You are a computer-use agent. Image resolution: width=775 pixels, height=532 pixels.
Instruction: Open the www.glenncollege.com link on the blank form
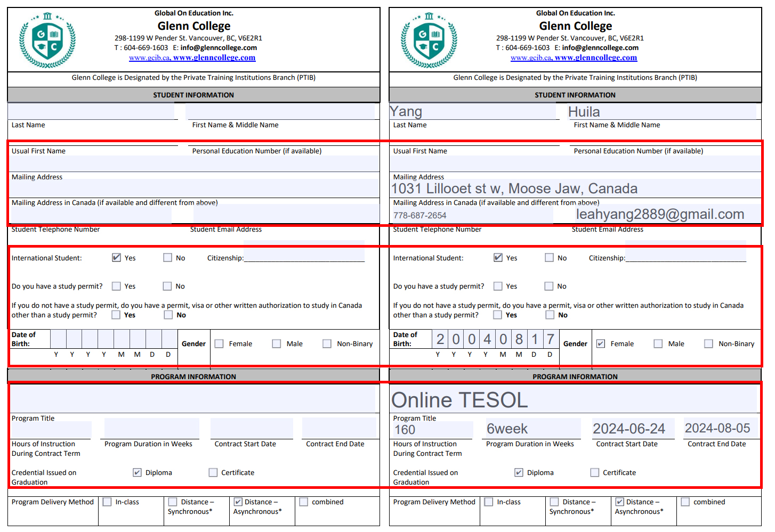[x=214, y=58]
